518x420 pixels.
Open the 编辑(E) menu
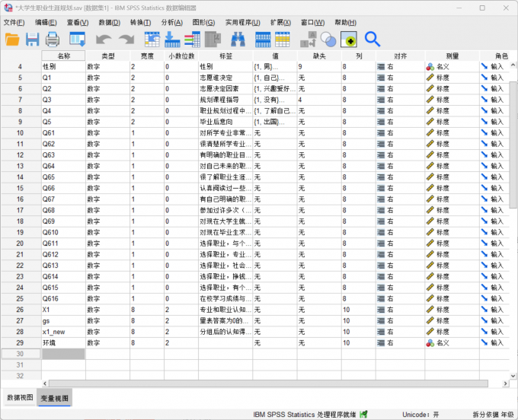[x=46, y=22]
